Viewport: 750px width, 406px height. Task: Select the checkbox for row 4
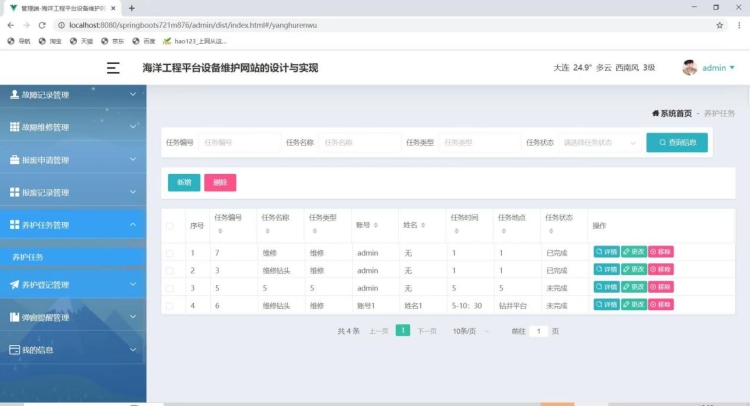click(170, 304)
